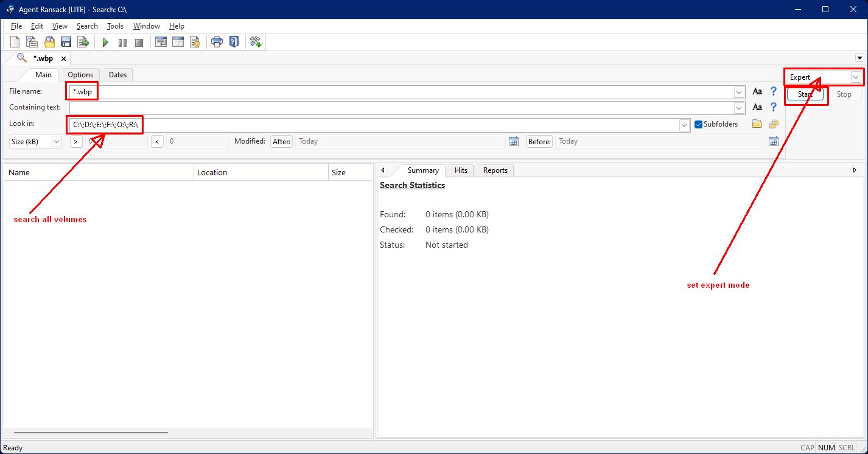The image size is (868, 454).
Task: Click the left tab-scroll arrow beside Summary
Action: (x=383, y=170)
